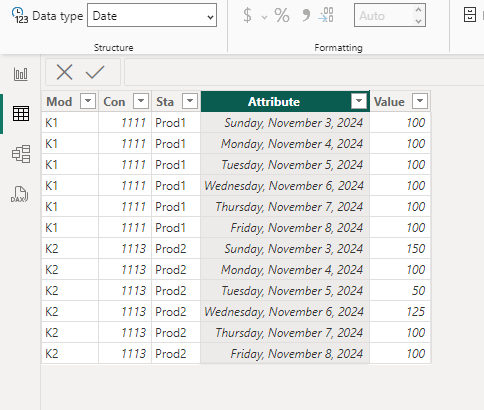Open the currency format dropdown arrow
Screen dimensions: 484x410
pyautogui.click(x=264, y=17)
